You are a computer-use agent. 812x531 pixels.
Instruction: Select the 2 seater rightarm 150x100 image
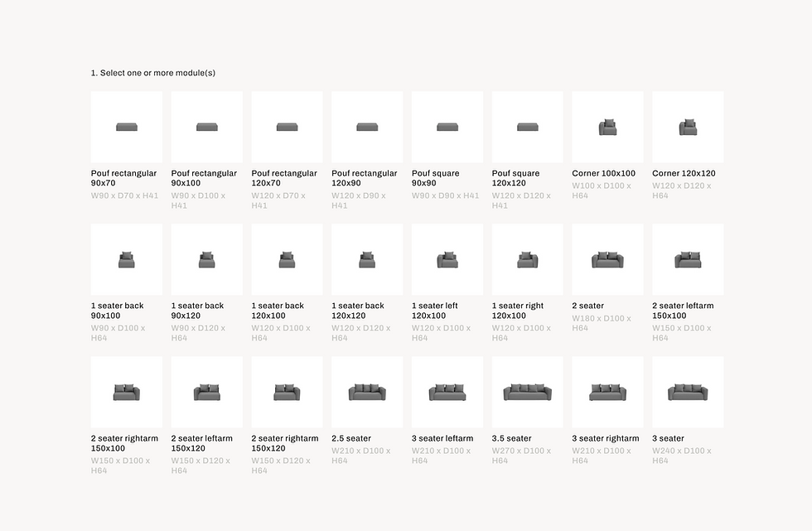tap(126, 393)
